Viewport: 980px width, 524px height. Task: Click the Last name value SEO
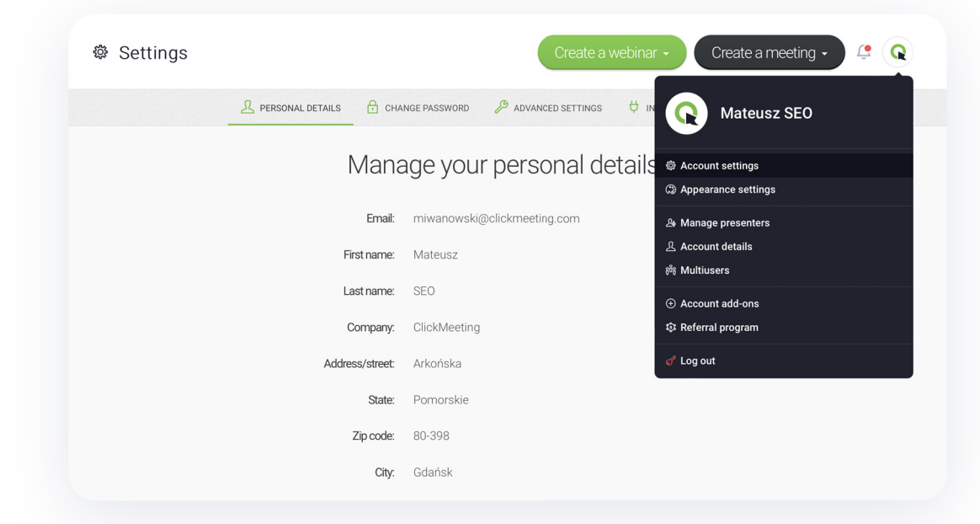pos(423,291)
